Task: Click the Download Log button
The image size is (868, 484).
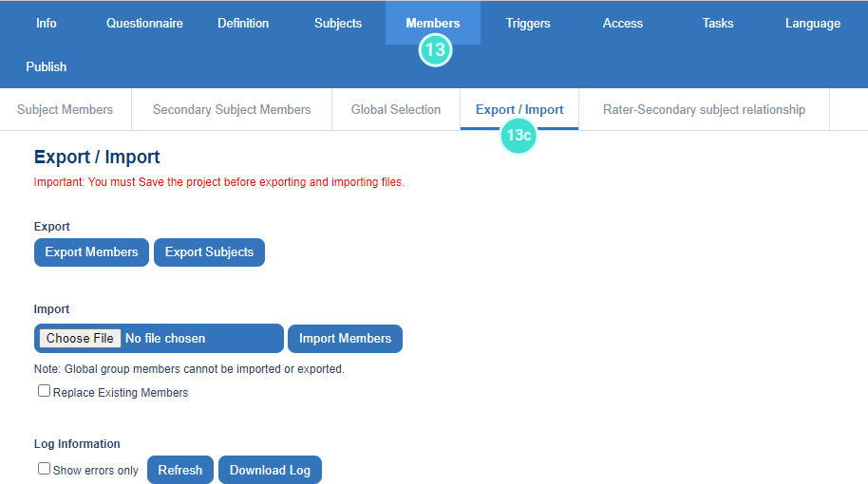Action: coord(270,470)
